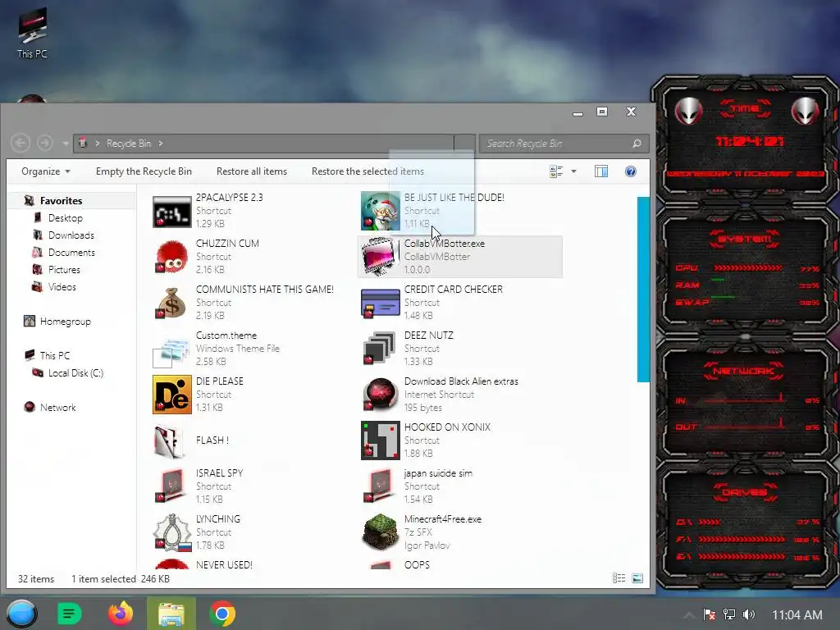Open Network in navigation pane
This screenshot has width=840, height=630.
pos(58,407)
